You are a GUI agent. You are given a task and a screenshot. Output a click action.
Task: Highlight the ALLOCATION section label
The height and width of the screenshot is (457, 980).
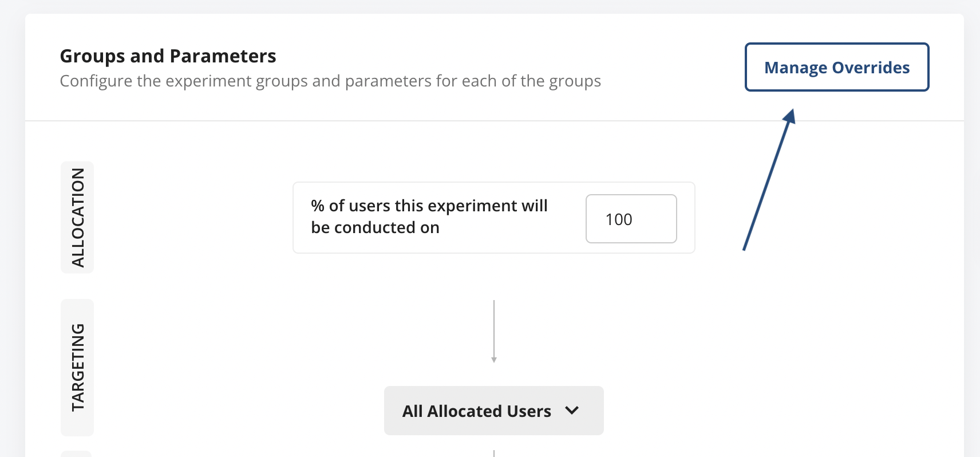pos(77,218)
